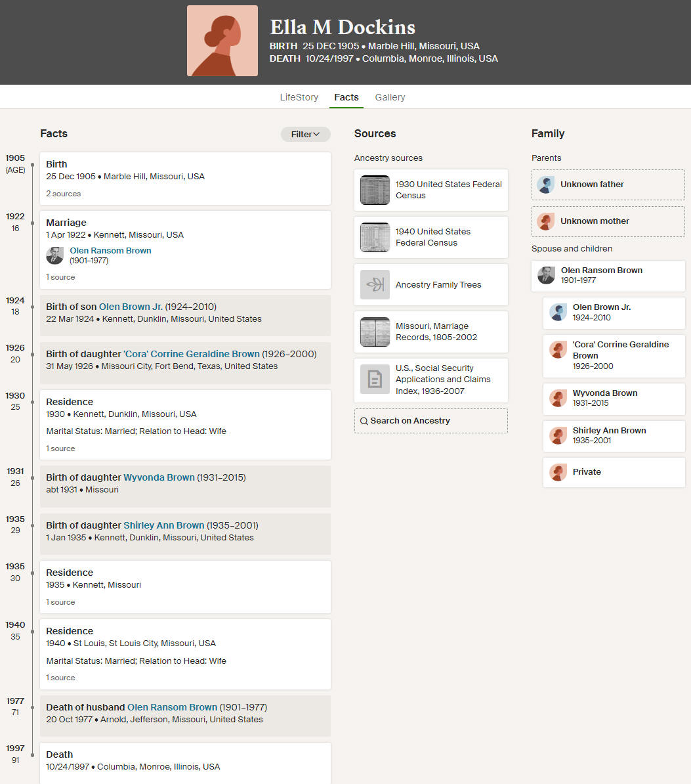691x784 pixels.
Task: Open the Filter dropdown
Action: (x=305, y=134)
